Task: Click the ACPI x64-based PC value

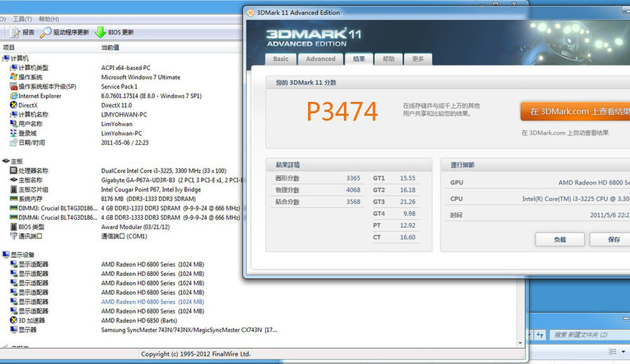Action: pyautogui.click(x=126, y=68)
